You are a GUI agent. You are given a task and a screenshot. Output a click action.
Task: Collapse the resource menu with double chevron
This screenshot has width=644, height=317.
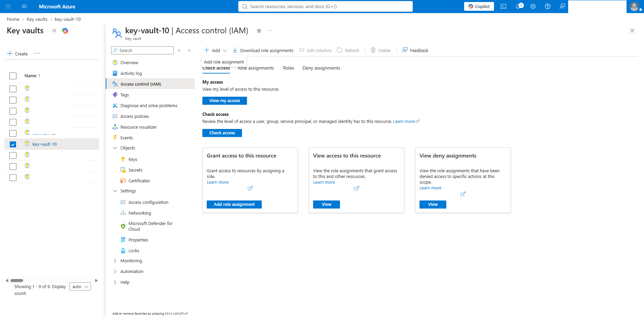[189, 50]
